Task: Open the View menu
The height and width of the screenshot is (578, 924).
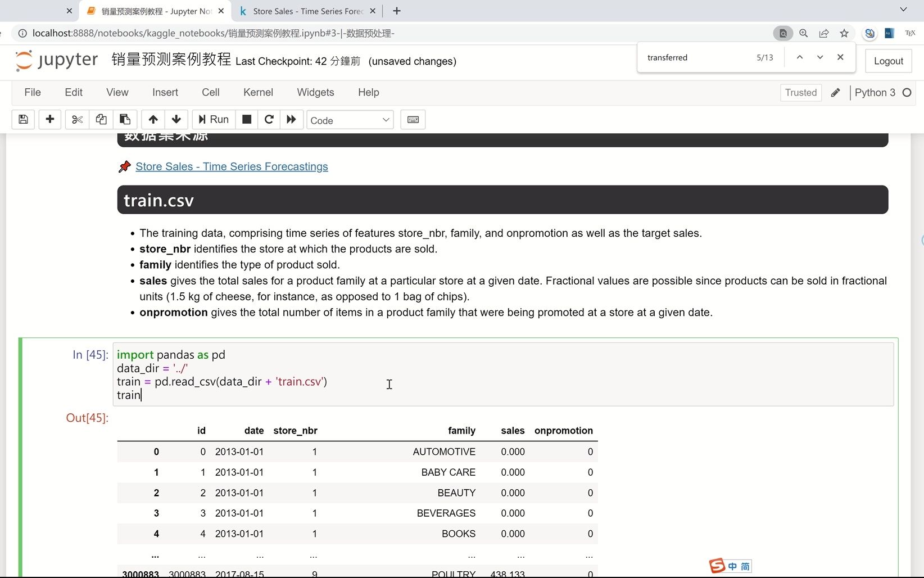Action: point(117,92)
